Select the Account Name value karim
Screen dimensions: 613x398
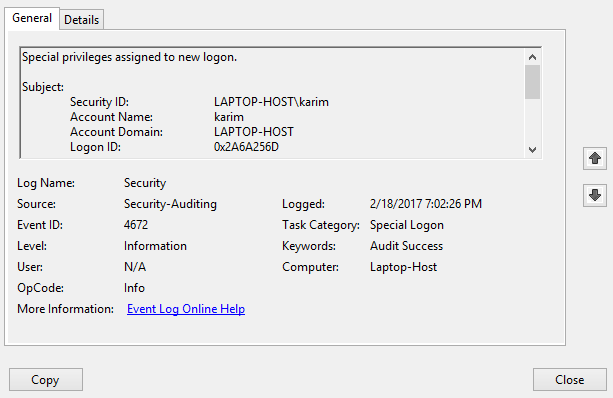click(x=229, y=117)
